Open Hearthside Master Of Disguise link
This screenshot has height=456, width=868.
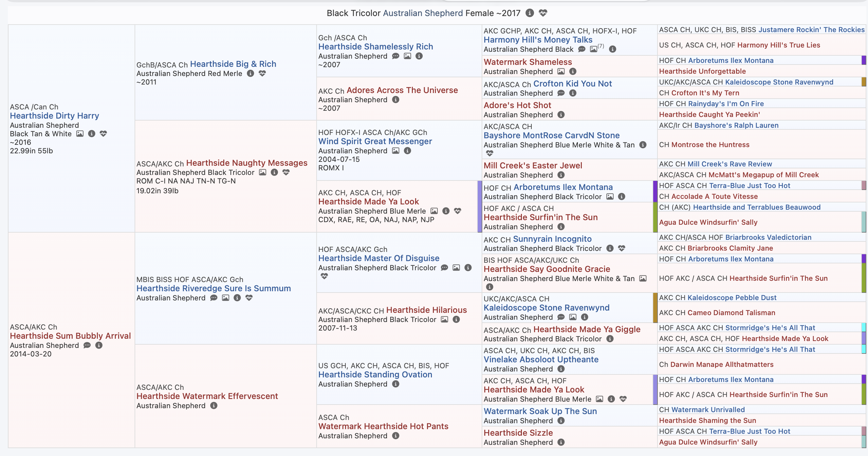[379, 258]
